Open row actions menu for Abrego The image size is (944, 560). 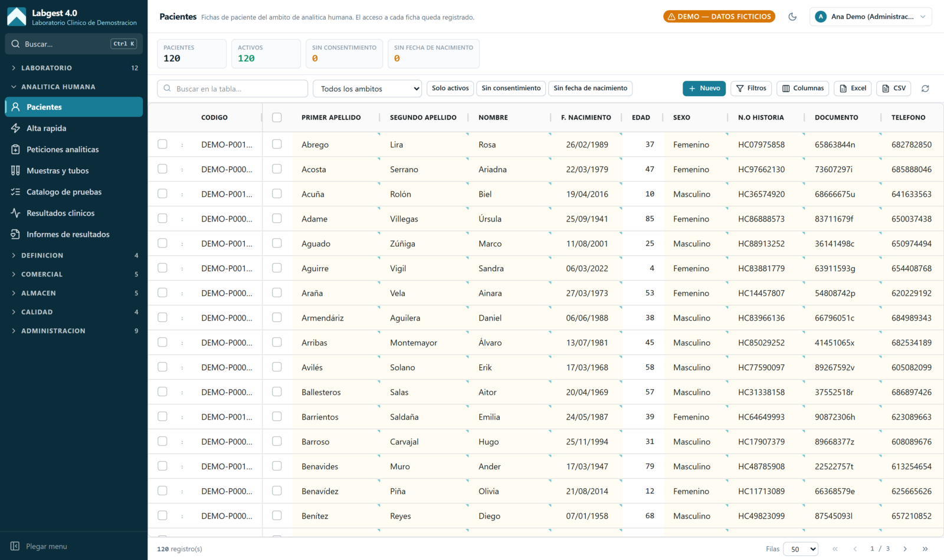[182, 144]
